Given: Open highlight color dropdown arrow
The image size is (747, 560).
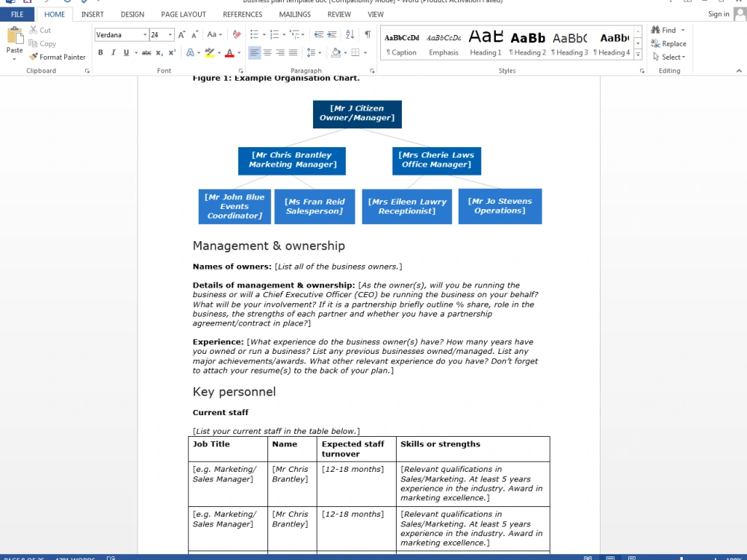Looking at the screenshot, I should coord(219,53).
